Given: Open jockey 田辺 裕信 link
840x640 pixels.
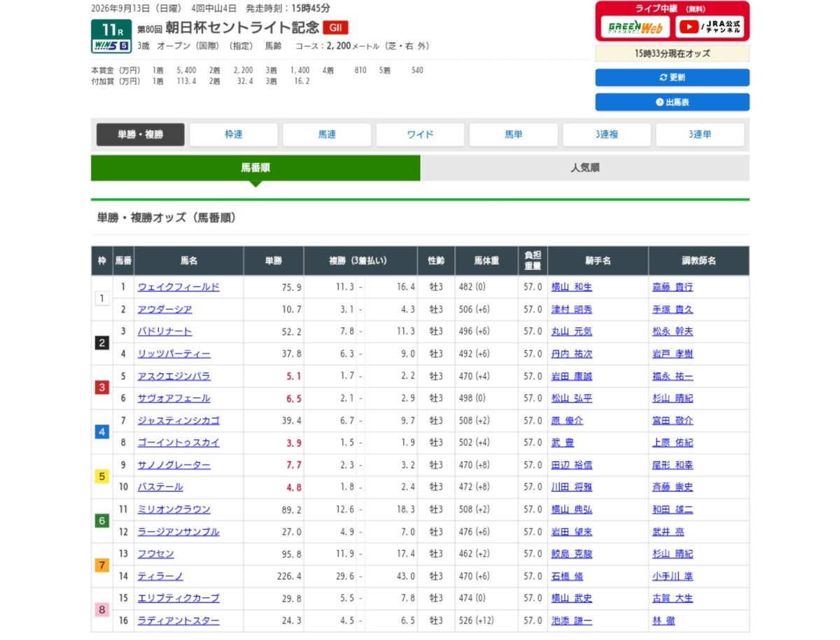Looking at the screenshot, I should click(x=572, y=465).
